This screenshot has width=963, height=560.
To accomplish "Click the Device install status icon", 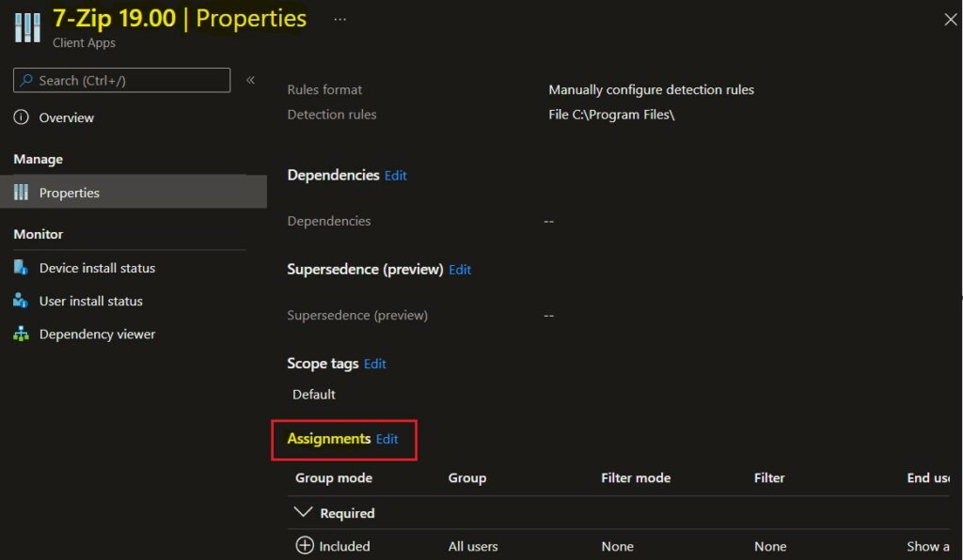I will 21,268.
